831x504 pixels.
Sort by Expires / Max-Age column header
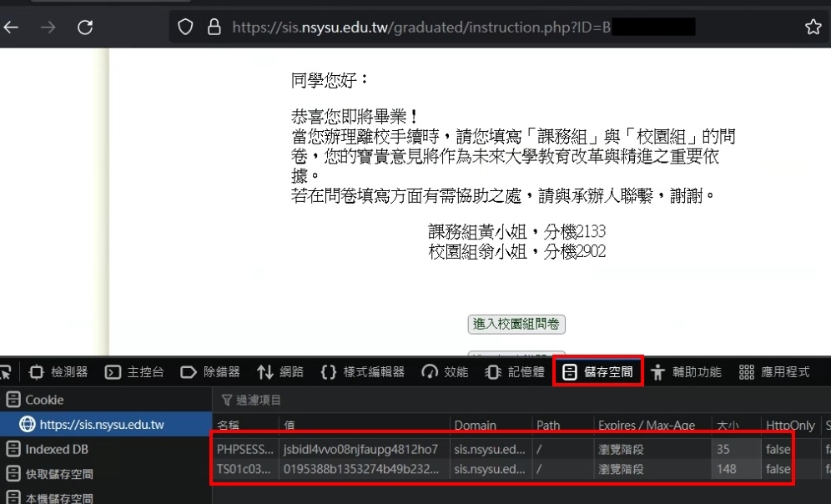(646, 425)
